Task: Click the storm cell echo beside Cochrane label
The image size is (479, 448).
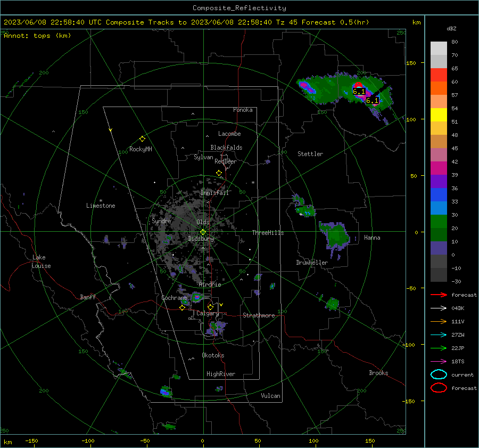Action: (x=197, y=297)
